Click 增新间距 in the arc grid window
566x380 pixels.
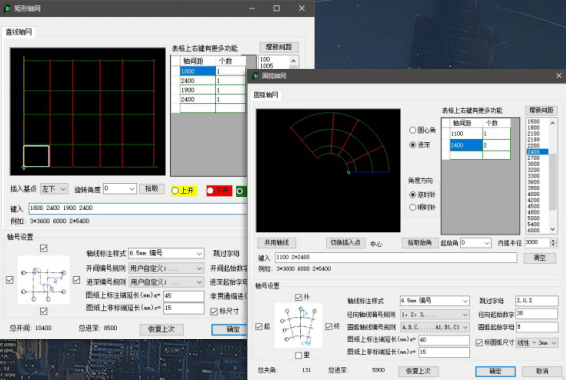click(541, 110)
